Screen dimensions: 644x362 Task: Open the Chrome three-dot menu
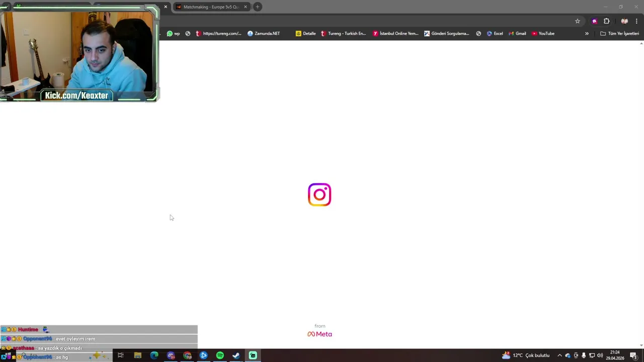click(x=636, y=21)
